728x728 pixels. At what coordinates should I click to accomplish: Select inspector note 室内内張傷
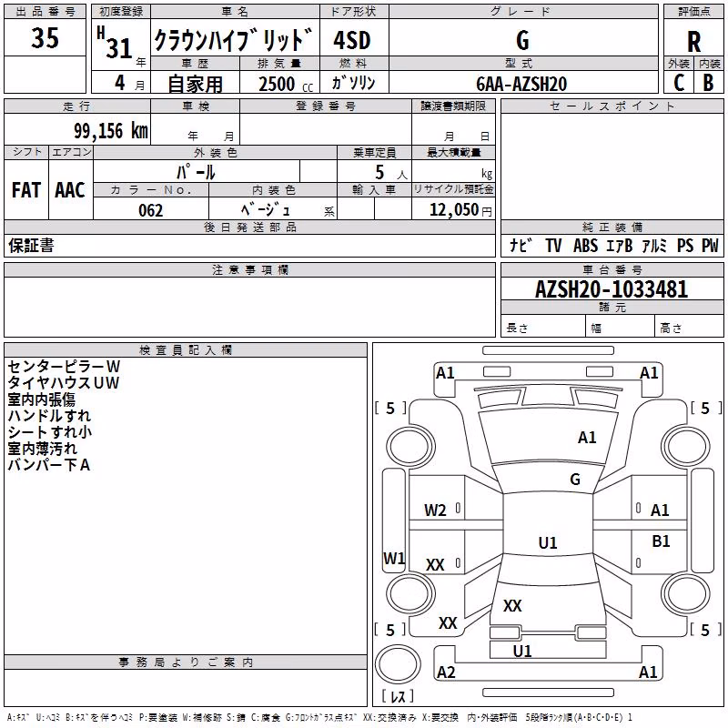click(x=41, y=399)
